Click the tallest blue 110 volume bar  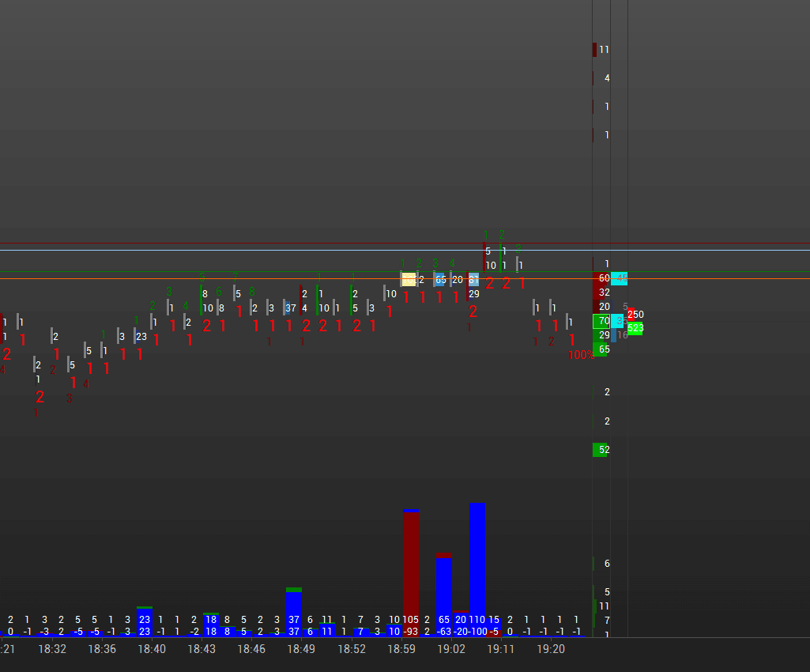pyautogui.click(x=477, y=570)
